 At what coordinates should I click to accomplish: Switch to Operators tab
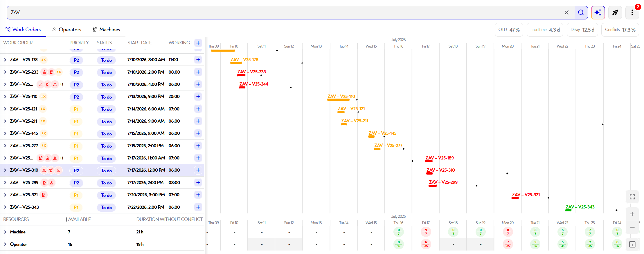(x=67, y=30)
